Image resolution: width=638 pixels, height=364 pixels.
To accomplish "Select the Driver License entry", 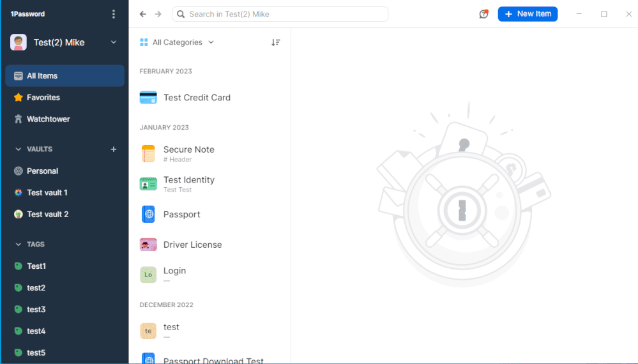I will tap(192, 245).
